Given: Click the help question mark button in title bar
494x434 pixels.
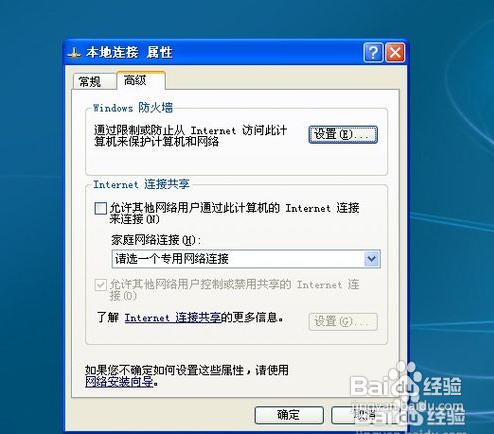Looking at the screenshot, I should [373, 52].
